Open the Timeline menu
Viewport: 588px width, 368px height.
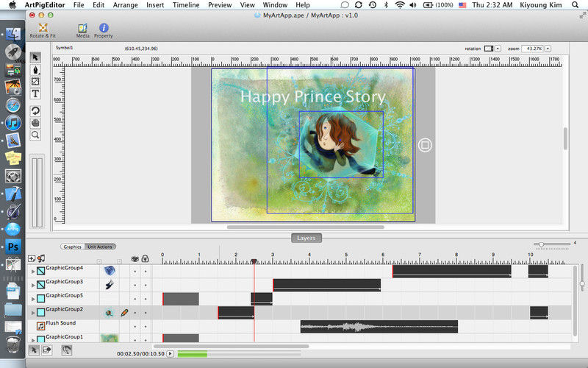tap(186, 5)
